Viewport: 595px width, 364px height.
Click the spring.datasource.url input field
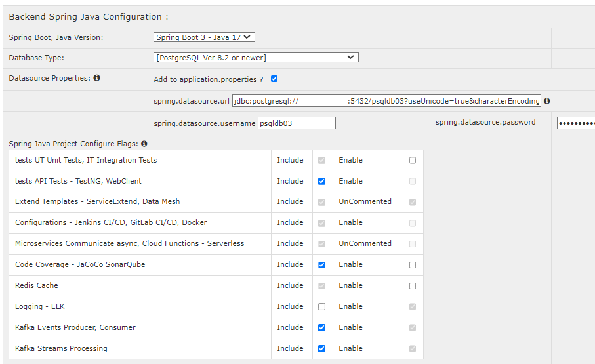pos(386,101)
